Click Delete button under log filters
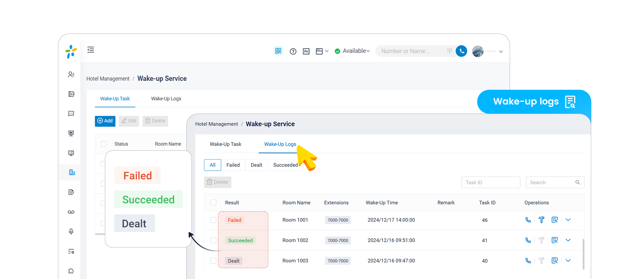Screen dimensions: 644x279 point(217,182)
